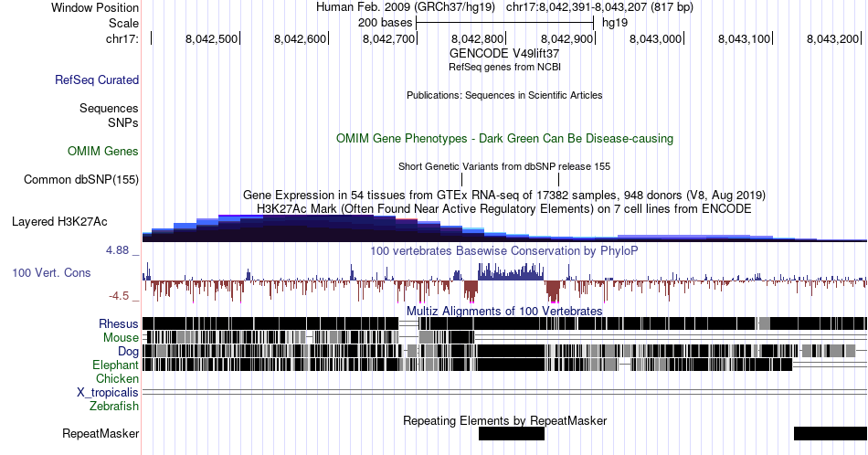Click the conserved blue PhyloP peak region

pos(511,271)
